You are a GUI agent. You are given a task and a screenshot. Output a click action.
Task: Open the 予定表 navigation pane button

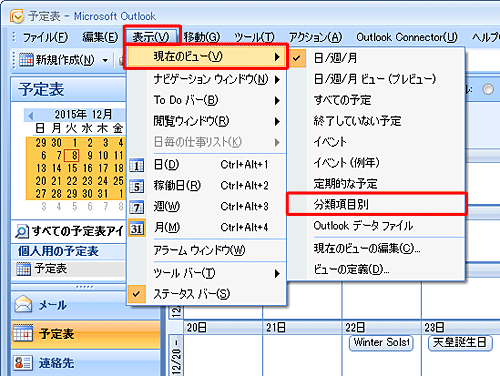(x=86, y=334)
